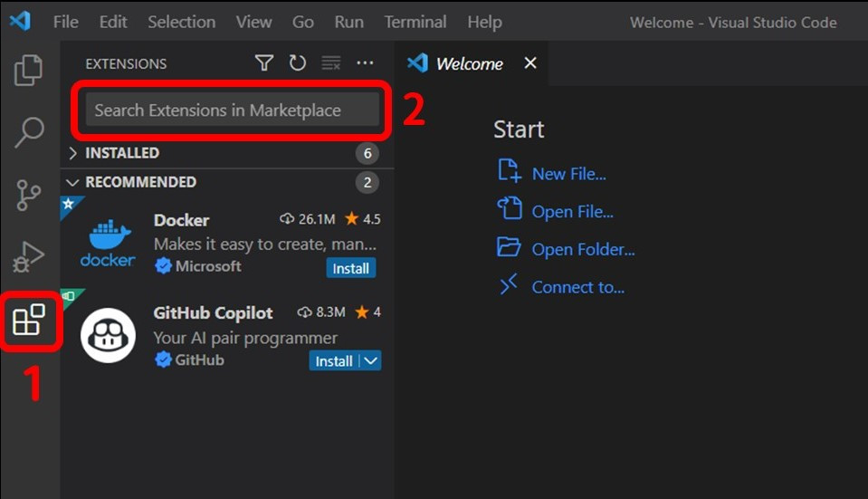Focus the Search Extensions in Marketplace field
The width and height of the screenshot is (868, 499).
232,110
